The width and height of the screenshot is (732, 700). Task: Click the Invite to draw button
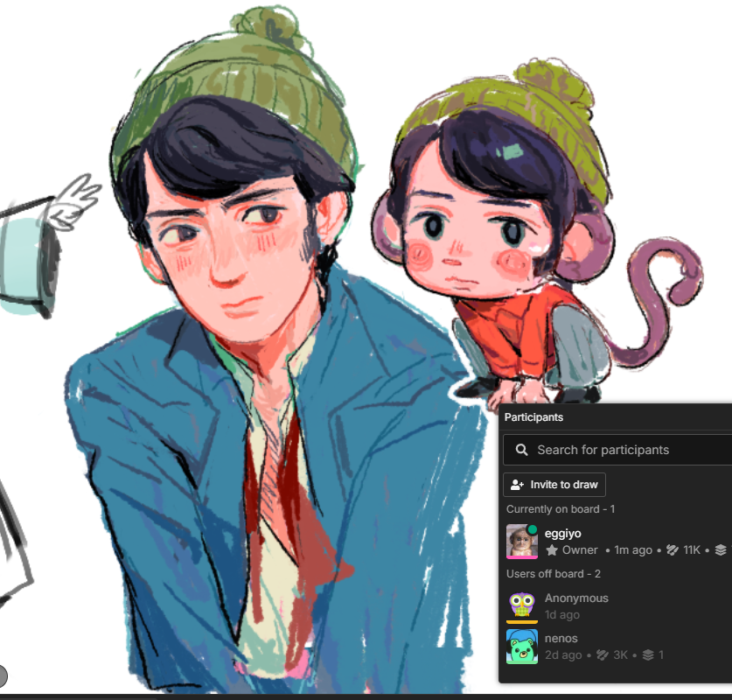coord(554,485)
